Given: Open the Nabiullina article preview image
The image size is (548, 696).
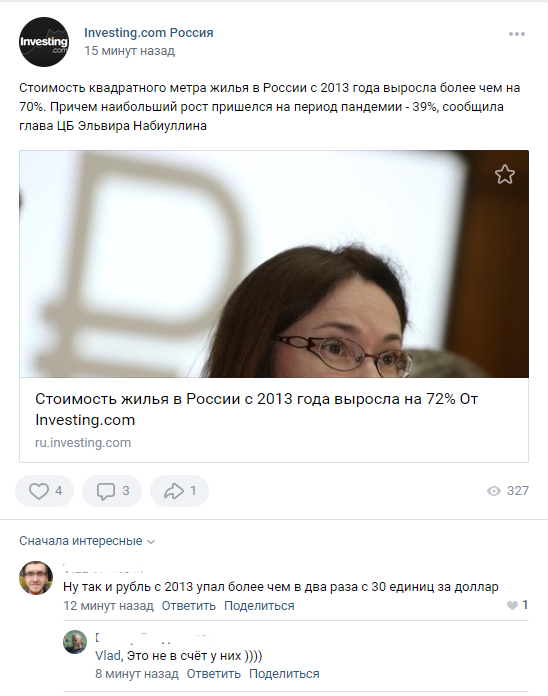Looking at the screenshot, I should (274, 264).
